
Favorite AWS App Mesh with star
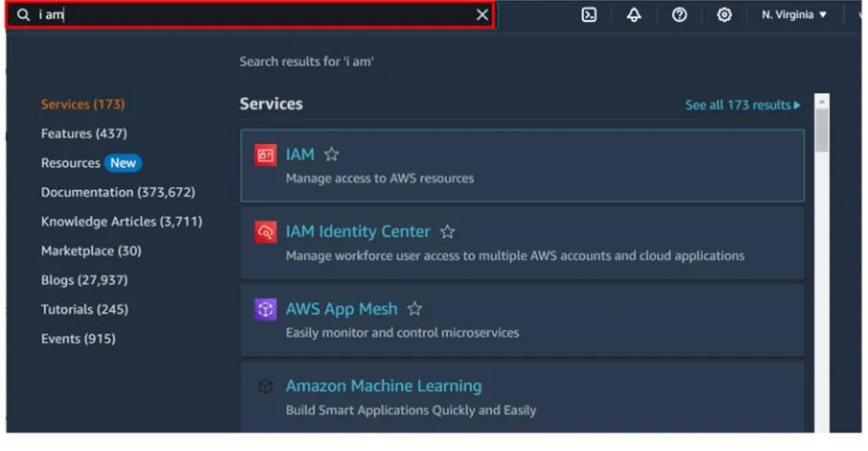pos(414,309)
